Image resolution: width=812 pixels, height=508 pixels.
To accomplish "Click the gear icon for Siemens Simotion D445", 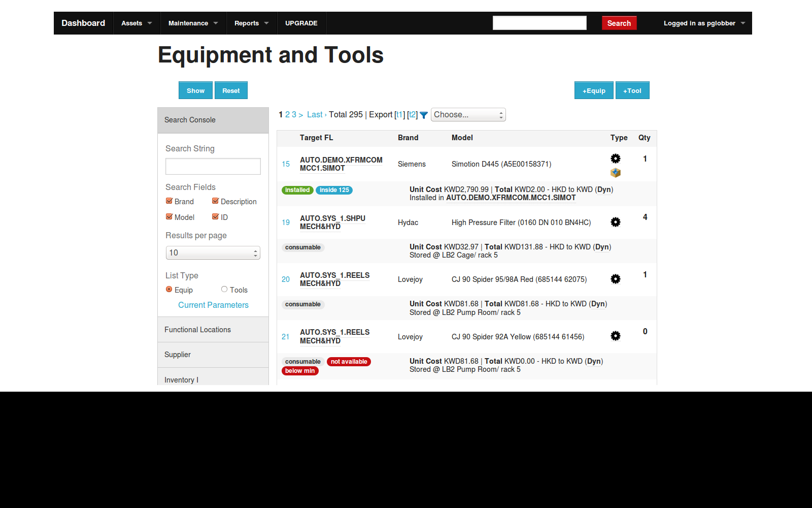I will tap(615, 158).
